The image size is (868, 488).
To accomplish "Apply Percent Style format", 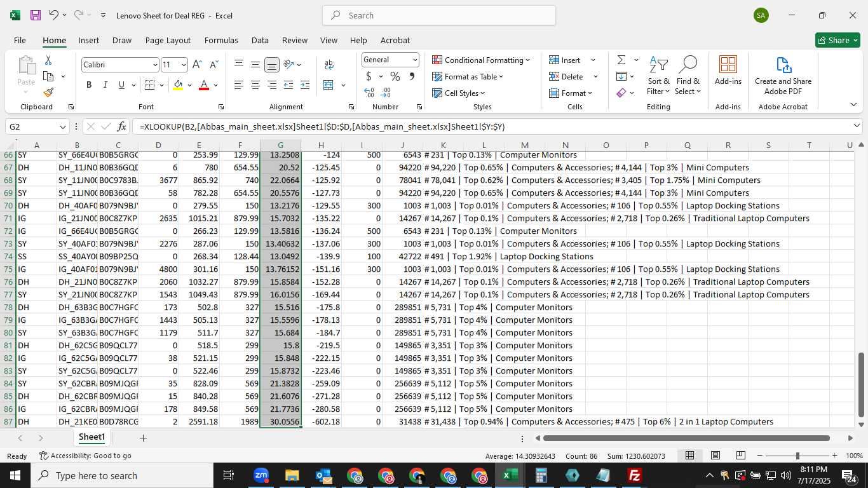I will point(395,76).
